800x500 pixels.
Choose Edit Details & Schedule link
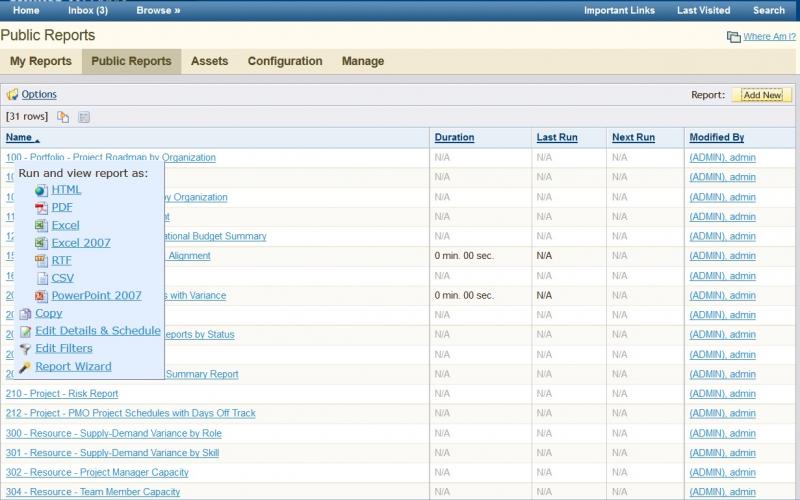98,331
